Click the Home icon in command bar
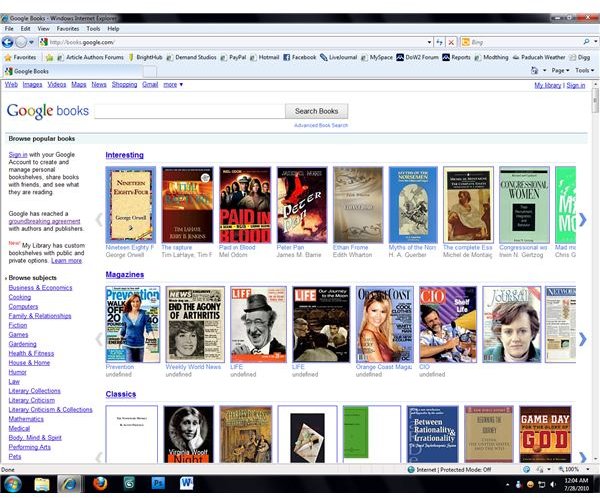600x498 pixels. tap(534, 70)
